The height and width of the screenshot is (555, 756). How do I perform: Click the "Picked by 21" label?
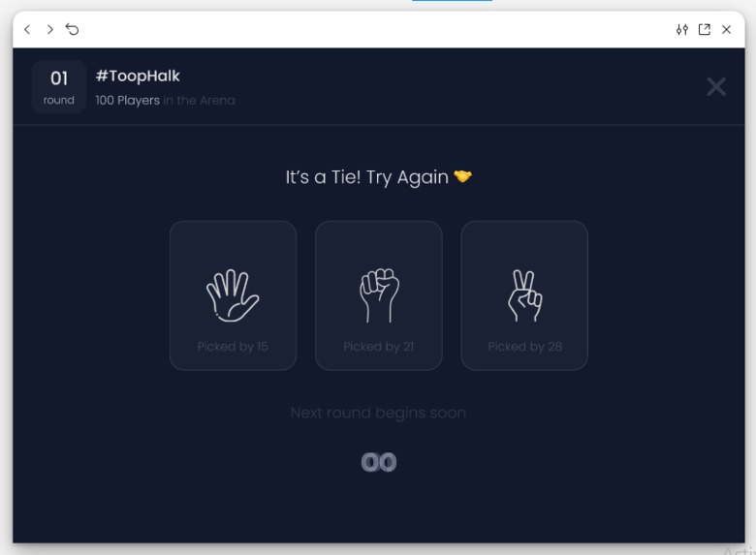(x=378, y=347)
